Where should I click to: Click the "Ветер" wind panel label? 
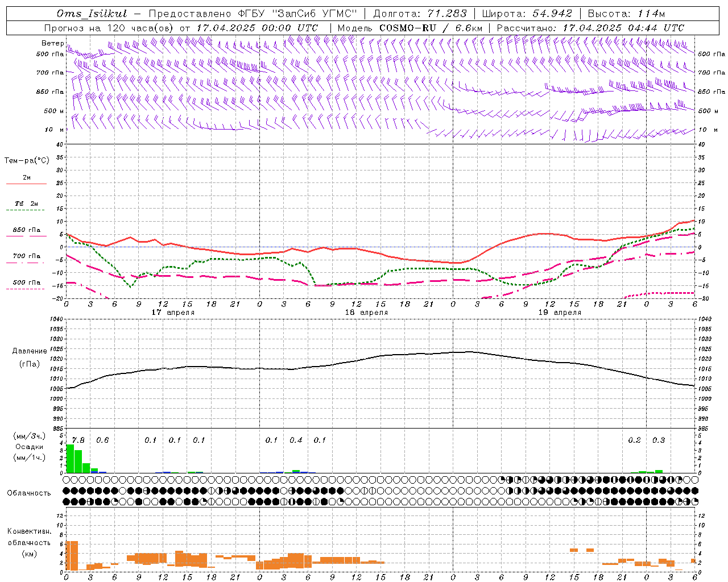click(53, 43)
